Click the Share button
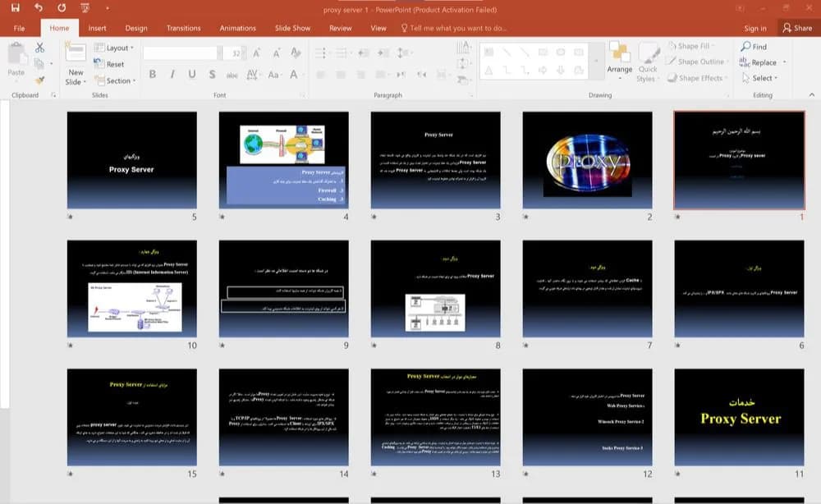821x504 pixels. [797, 28]
